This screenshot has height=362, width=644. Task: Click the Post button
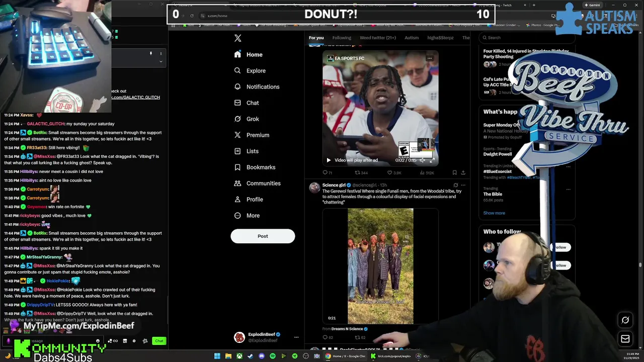click(263, 236)
